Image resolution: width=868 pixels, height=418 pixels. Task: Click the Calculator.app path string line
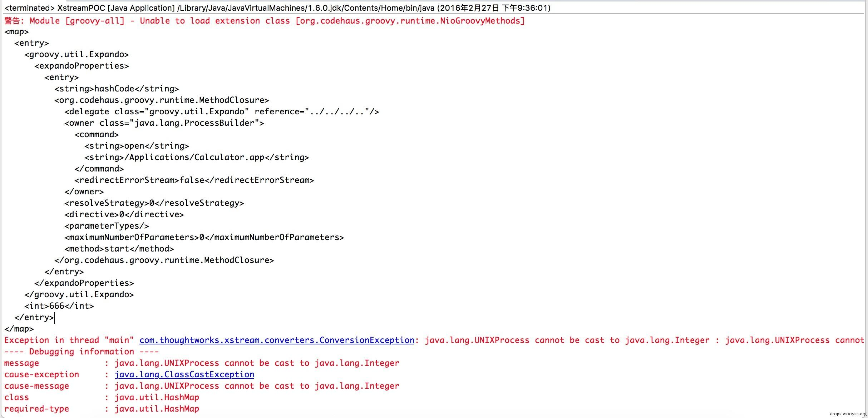[197, 157]
